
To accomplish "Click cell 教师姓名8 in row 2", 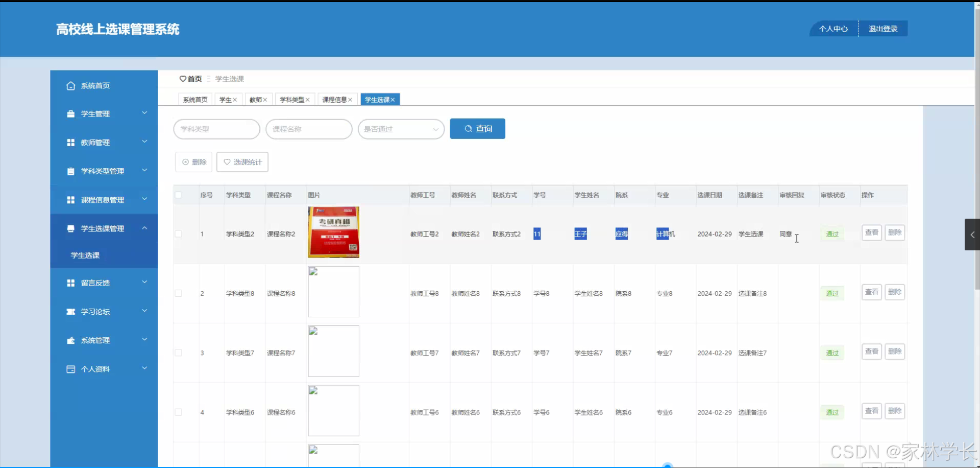I will (x=465, y=293).
